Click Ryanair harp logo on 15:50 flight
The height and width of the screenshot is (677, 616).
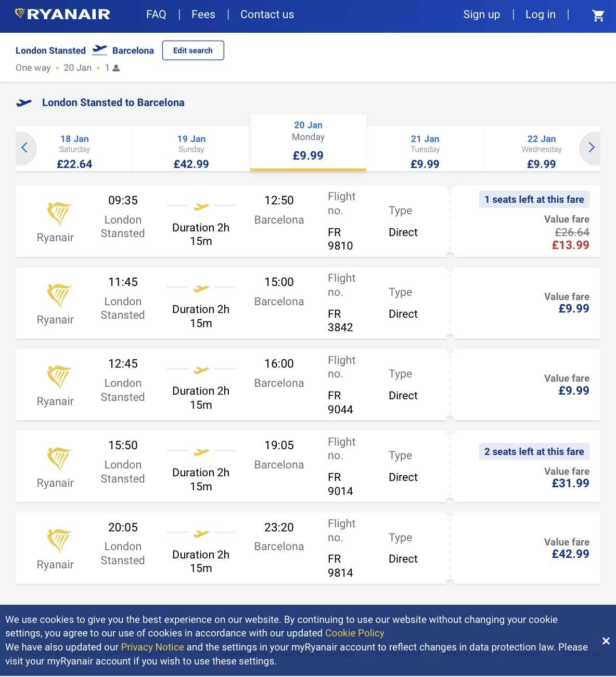point(58,459)
